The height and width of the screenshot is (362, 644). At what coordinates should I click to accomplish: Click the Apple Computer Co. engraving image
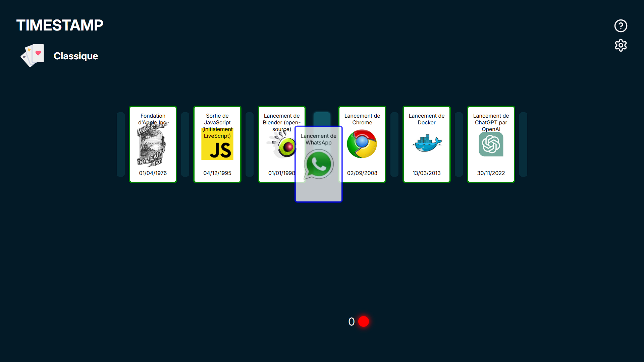click(x=152, y=146)
